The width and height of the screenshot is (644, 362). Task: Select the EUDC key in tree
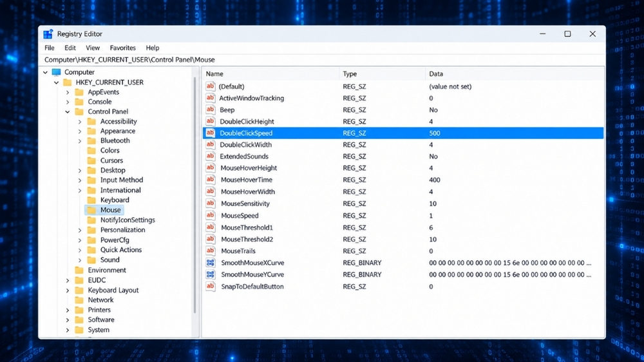click(x=97, y=280)
